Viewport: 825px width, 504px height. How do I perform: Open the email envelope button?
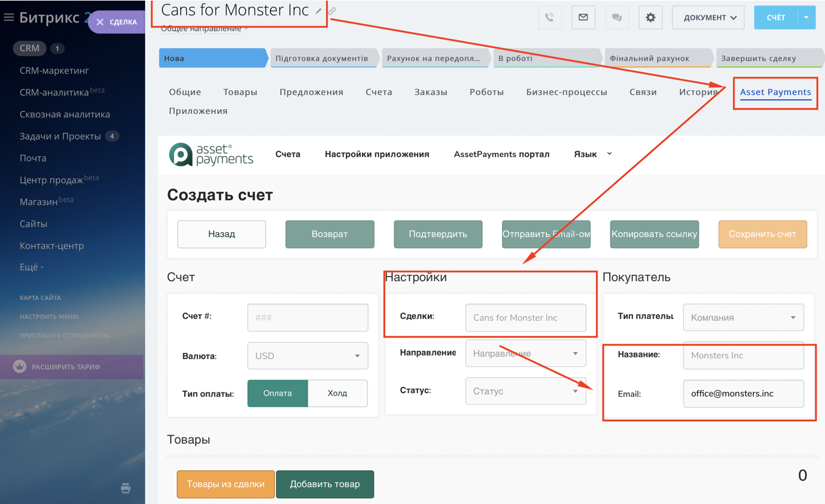click(583, 18)
